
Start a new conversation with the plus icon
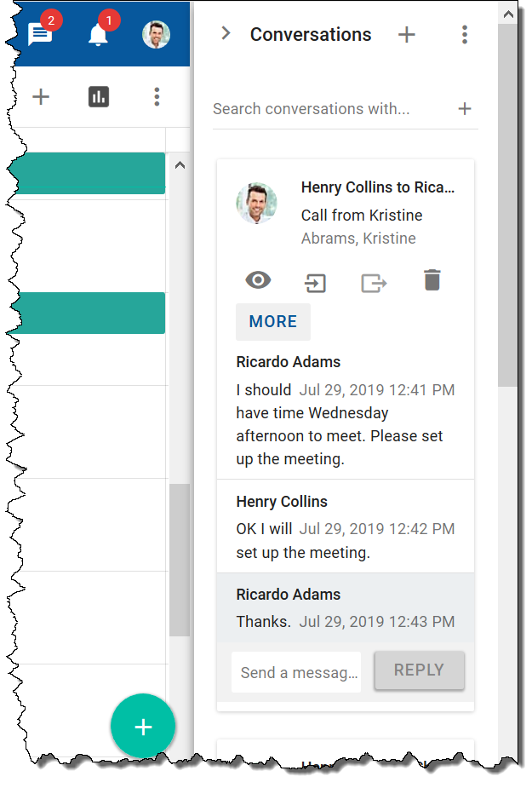tap(407, 34)
